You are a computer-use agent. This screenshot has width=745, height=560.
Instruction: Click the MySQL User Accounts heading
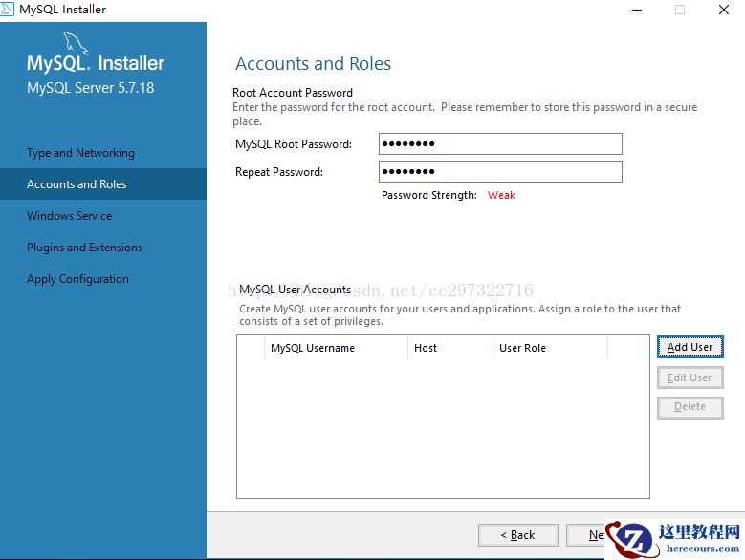coord(296,290)
